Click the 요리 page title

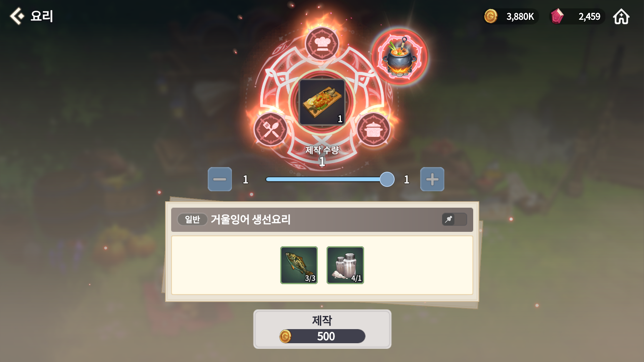tap(42, 16)
